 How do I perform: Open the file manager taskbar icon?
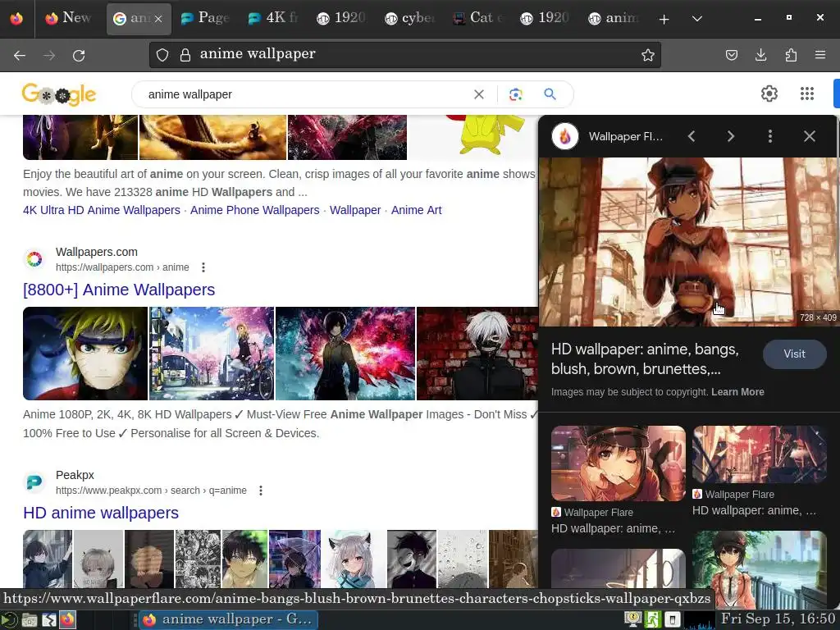pos(30,620)
